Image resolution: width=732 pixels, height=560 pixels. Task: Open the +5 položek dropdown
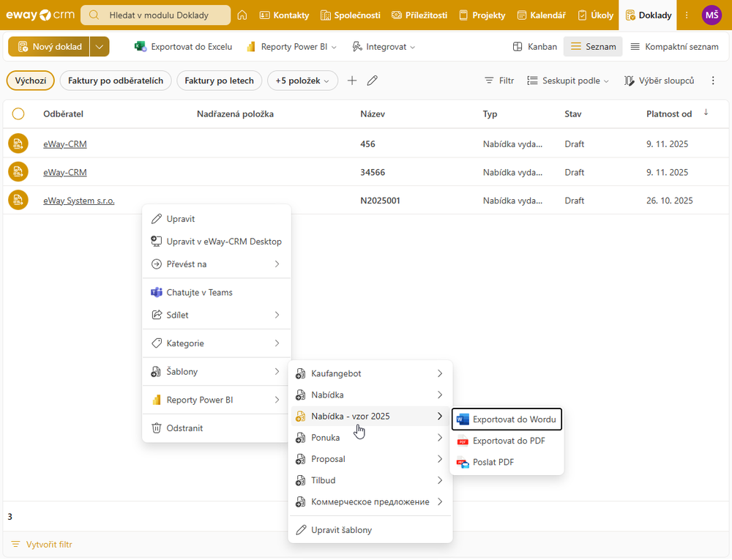click(x=302, y=81)
